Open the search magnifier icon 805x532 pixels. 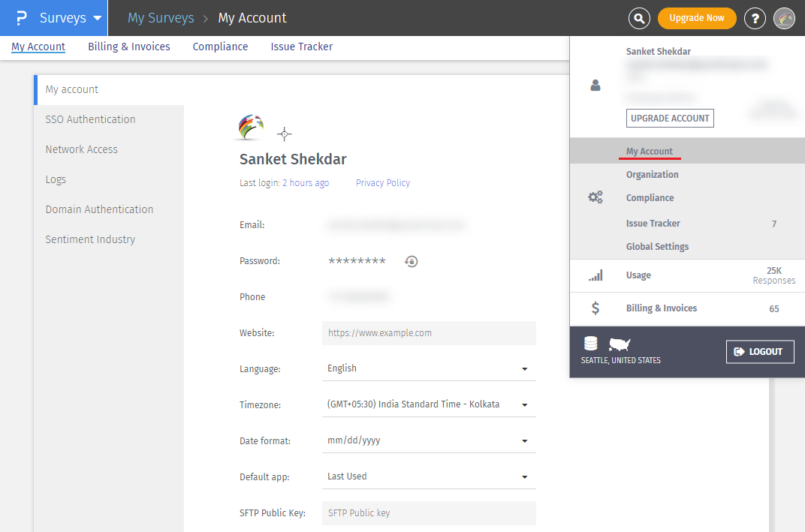(639, 19)
